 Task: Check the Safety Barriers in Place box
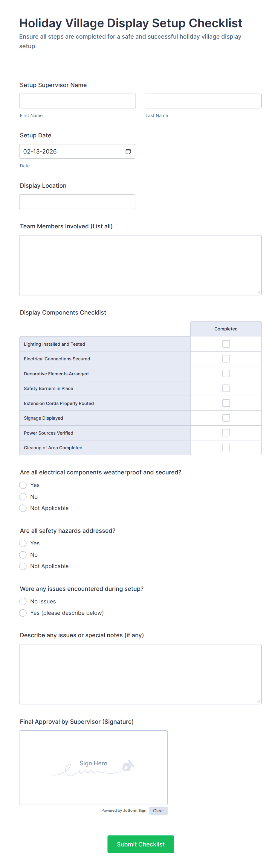tap(226, 388)
